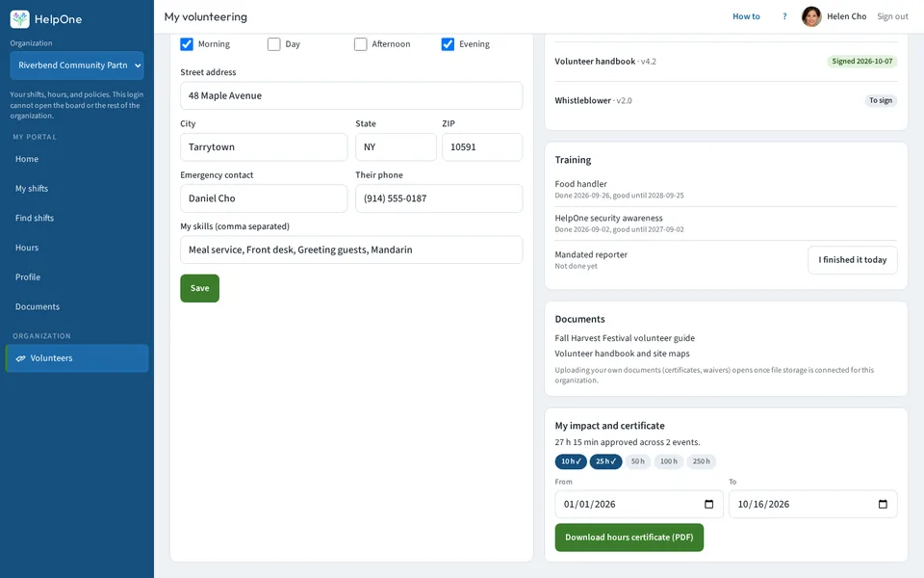Check the Afternoon availability checkbox
This screenshot has width=924, height=578.
click(361, 44)
